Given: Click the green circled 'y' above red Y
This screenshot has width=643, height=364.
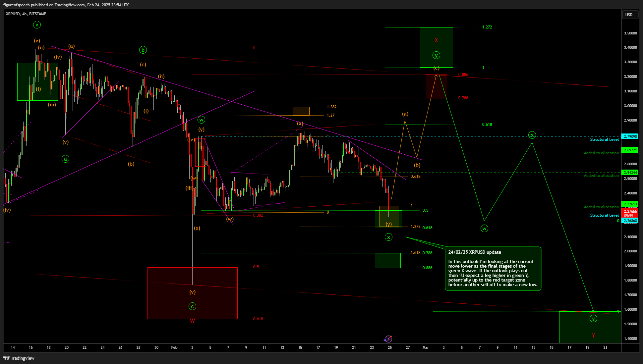Looking at the screenshot, I should 593,319.
